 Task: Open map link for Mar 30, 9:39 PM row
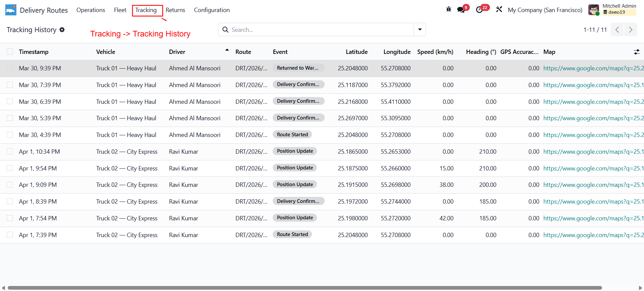593,68
